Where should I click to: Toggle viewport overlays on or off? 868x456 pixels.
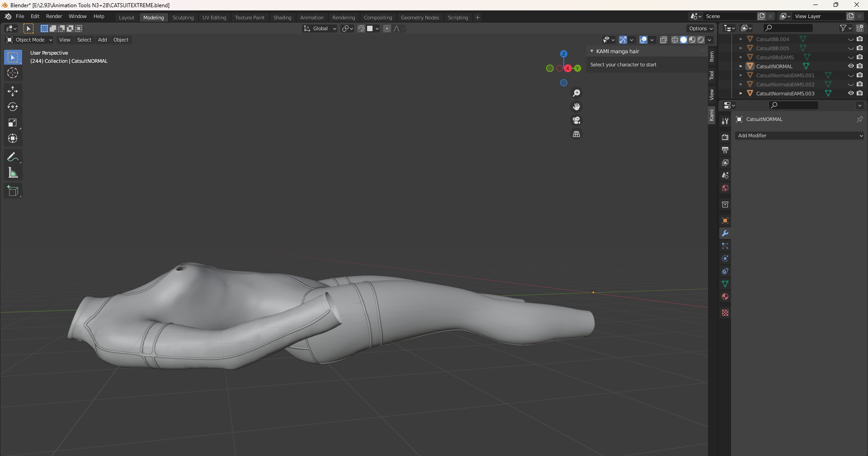pos(643,40)
